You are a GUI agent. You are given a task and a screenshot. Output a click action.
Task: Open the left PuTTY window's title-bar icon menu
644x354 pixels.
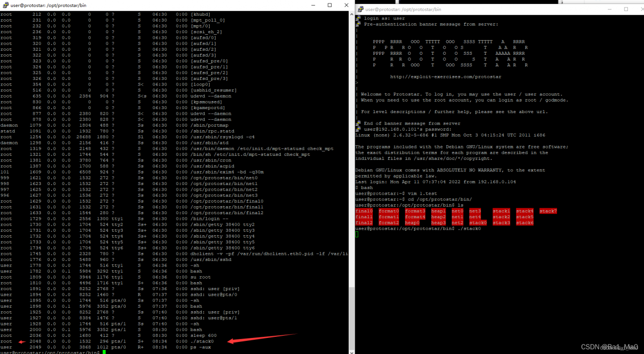5,5
